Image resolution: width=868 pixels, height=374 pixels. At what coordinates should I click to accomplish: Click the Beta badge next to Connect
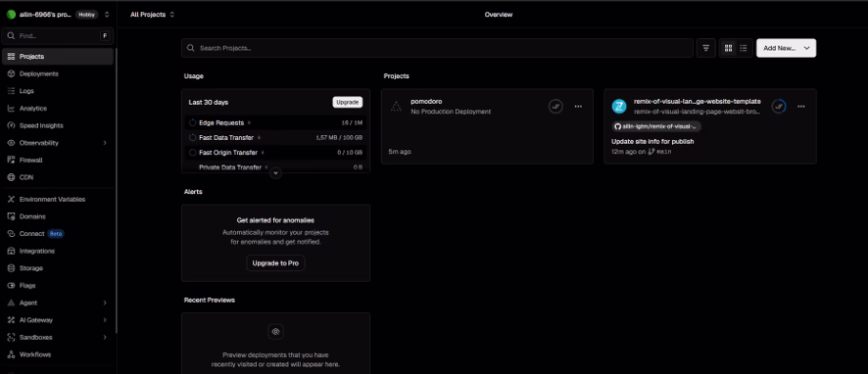coord(56,233)
